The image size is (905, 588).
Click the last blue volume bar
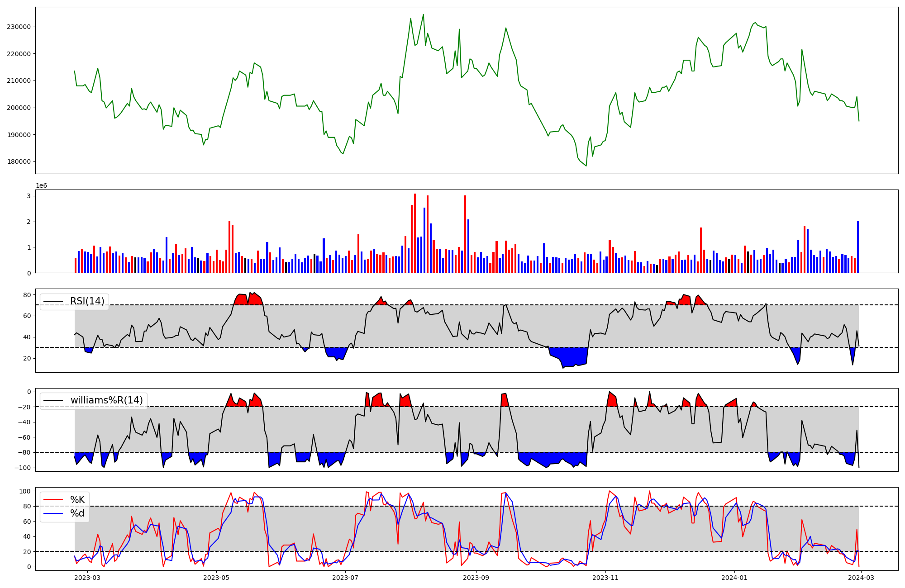tap(858, 247)
